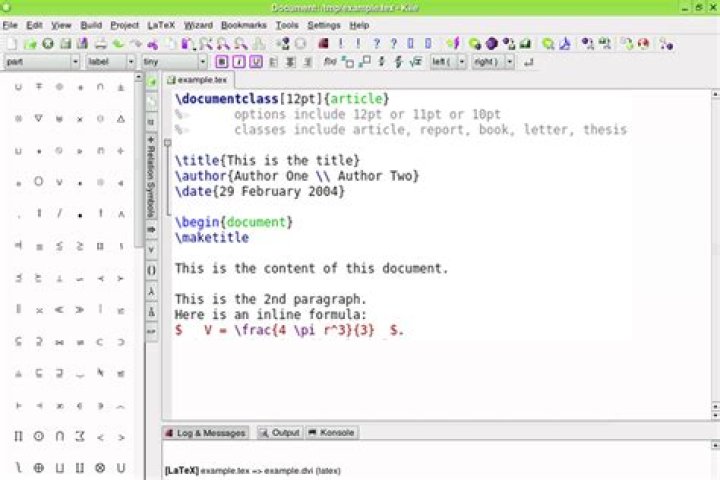This screenshot has width=720, height=480.
Task: Switch to the Konsole tab
Action: click(x=332, y=433)
